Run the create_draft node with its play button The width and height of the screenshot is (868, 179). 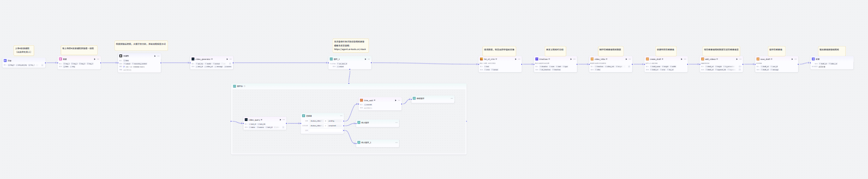(x=681, y=59)
